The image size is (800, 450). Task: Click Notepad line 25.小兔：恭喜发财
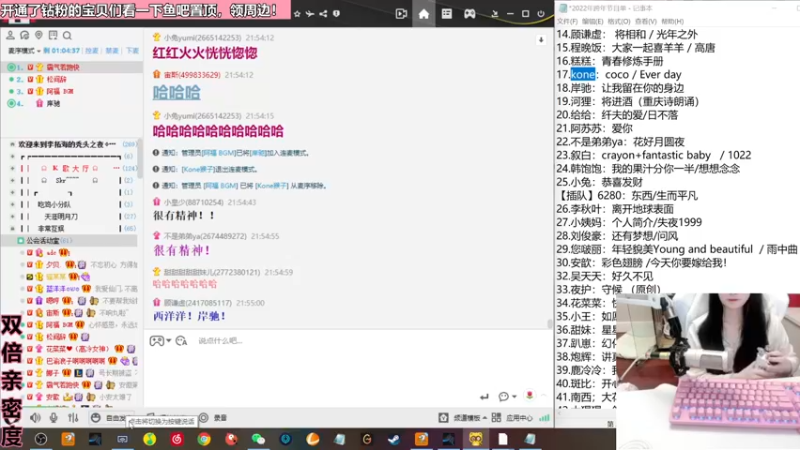(600, 182)
